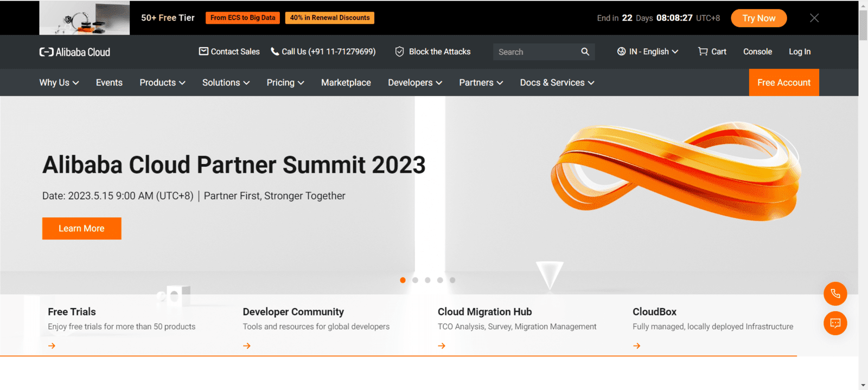Open the IN - English language selector
868x390 pixels.
click(x=648, y=52)
